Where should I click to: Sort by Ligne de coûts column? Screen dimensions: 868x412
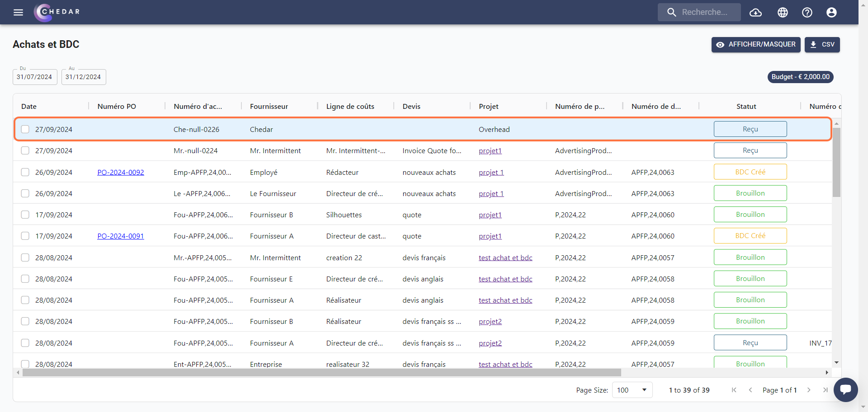pyautogui.click(x=350, y=106)
